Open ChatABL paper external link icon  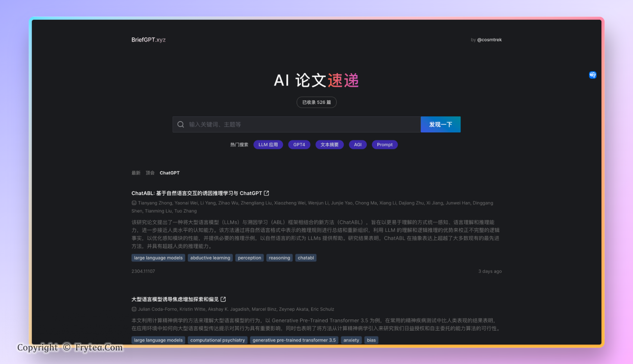266,193
